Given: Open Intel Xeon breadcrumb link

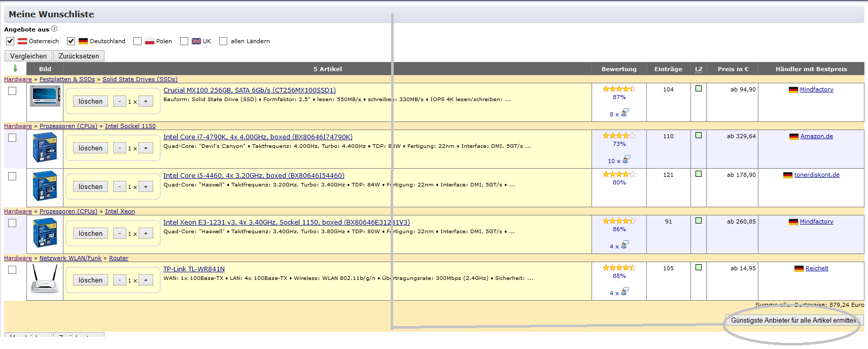Looking at the screenshot, I should [x=120, y=211].
